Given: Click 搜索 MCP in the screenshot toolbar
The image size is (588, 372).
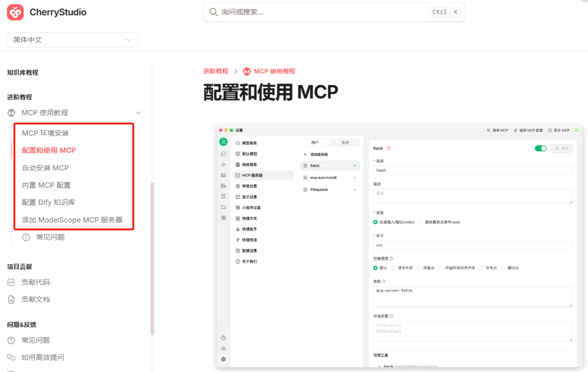Looking at the screenshot, I should point(497,130).
